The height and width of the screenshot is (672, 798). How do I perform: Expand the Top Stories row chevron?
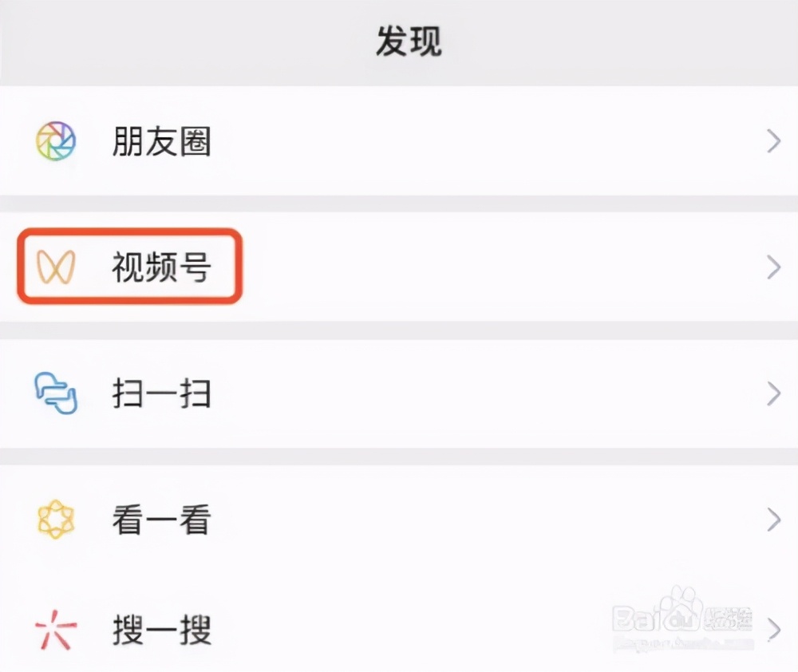[x=772, y=520]
